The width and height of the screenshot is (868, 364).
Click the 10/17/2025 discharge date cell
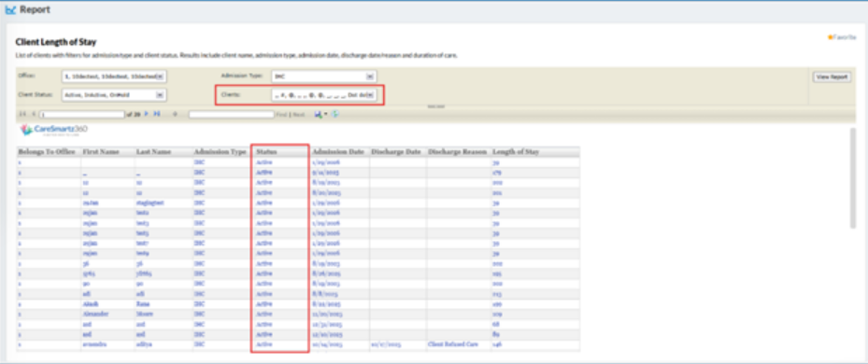388,344
